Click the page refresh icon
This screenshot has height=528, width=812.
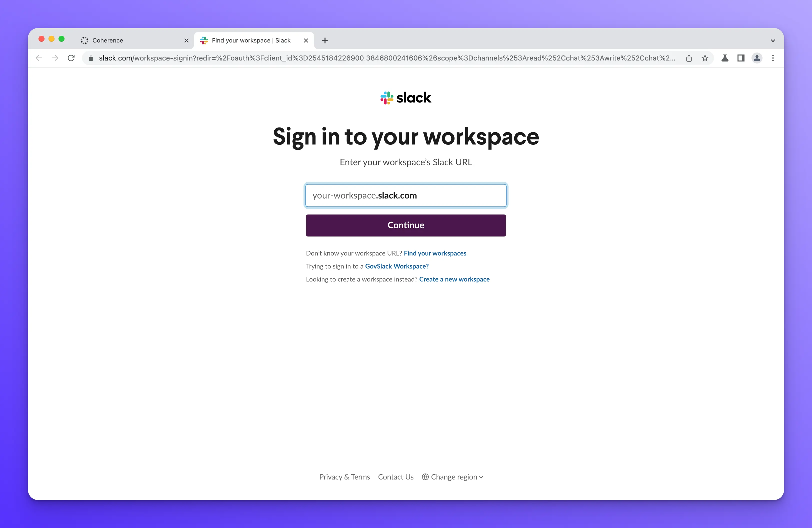pos(71,57)
